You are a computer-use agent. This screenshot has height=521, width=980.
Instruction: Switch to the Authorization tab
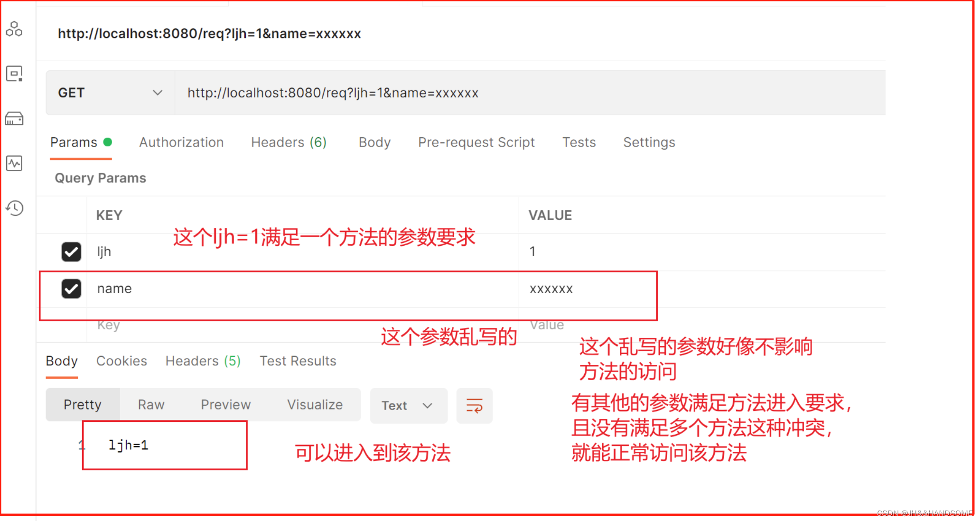coord(181,142)
